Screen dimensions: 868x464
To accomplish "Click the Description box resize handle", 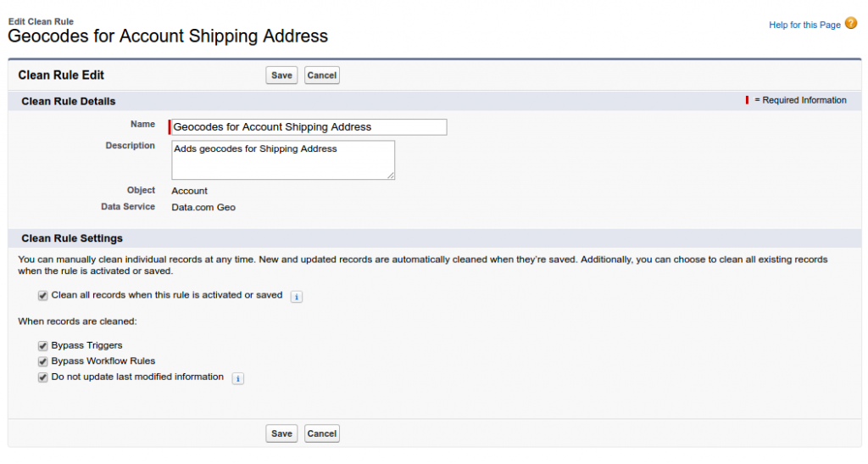I will 391,176.
